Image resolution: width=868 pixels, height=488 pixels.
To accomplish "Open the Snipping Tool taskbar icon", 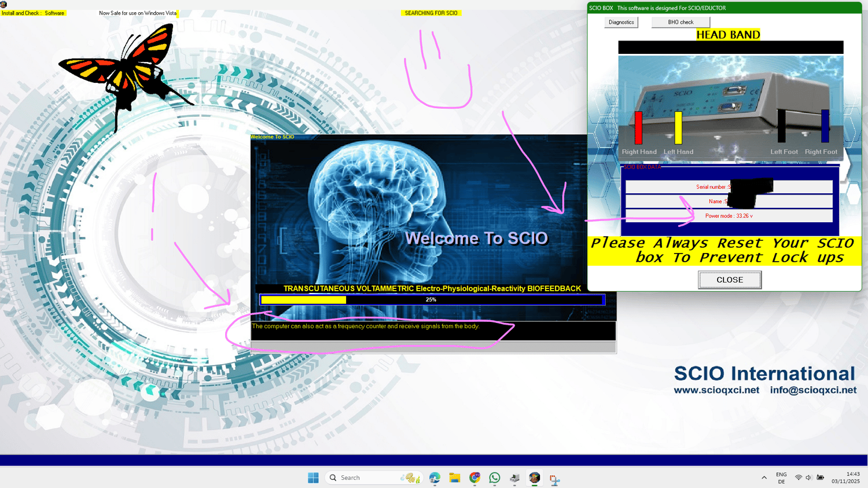I will pyautogui.click(x=554, y=479).
